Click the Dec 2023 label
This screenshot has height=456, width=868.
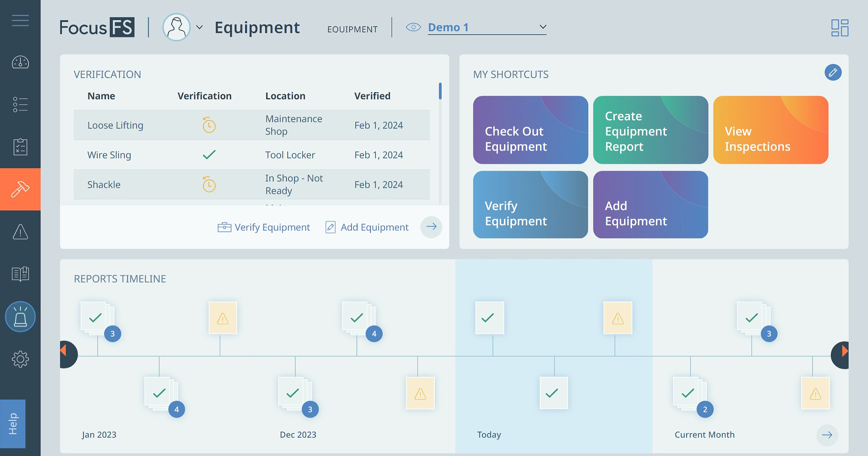(x=298, y=435)
